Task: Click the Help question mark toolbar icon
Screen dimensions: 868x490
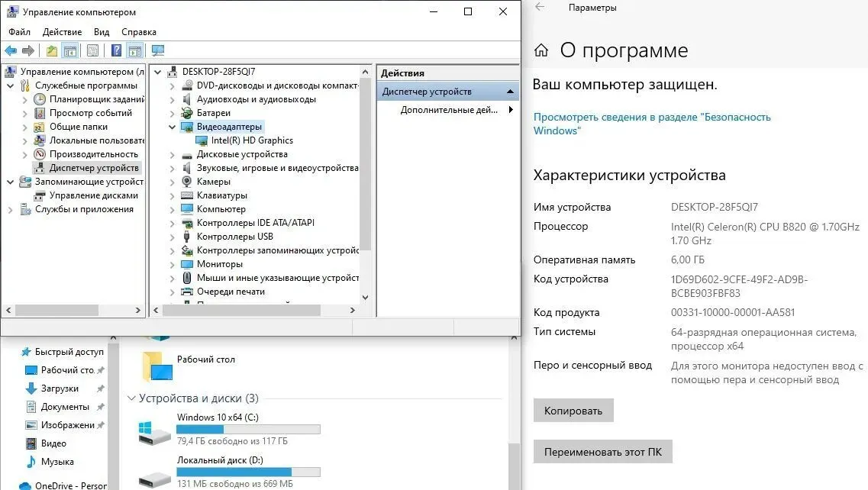Action: click(x=116, y=51)
